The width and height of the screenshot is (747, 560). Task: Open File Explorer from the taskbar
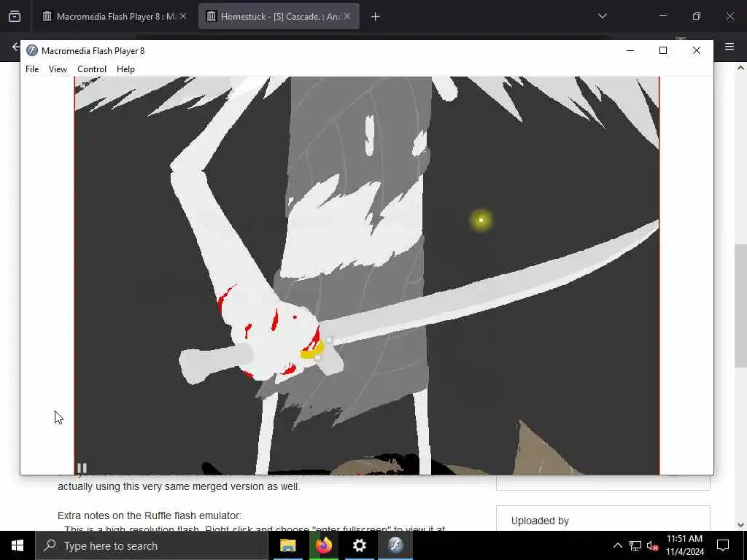pos(287,545)
